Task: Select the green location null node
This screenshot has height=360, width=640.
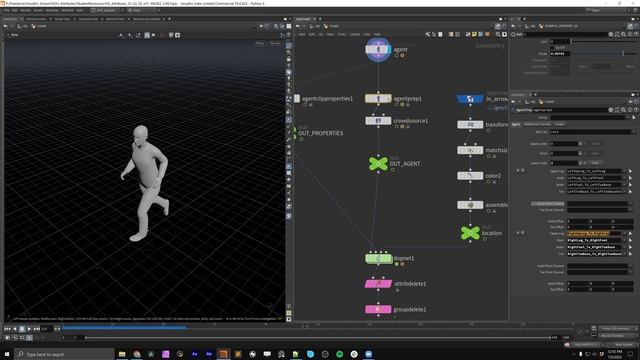Action: (470, 233)
